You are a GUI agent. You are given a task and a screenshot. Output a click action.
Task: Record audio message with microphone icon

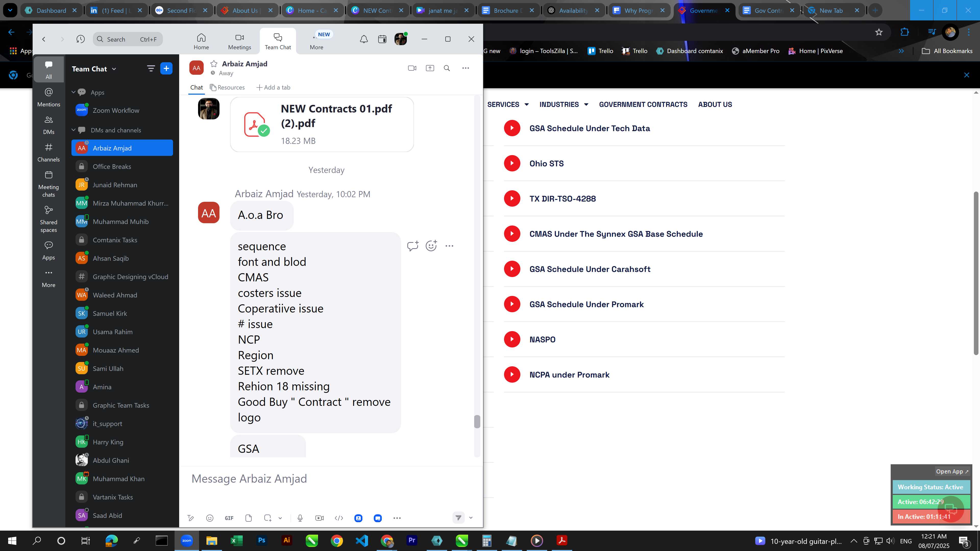click(x=300, y=518)
